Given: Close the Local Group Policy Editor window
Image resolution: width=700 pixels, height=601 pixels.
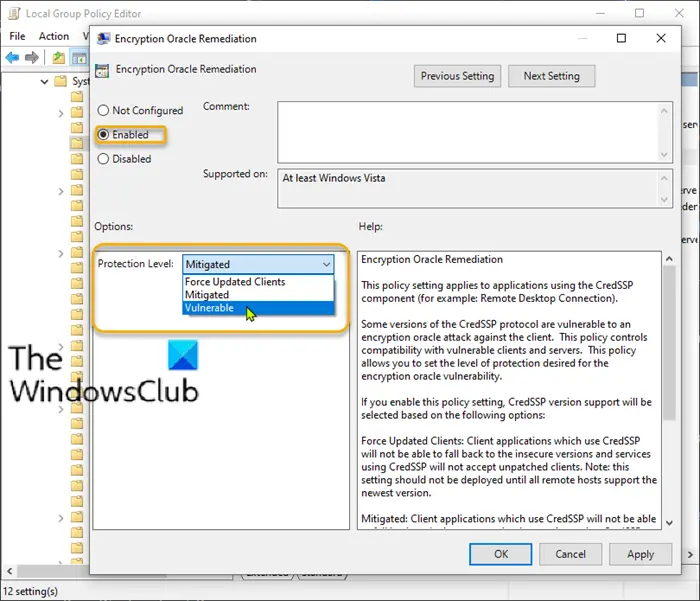Looking at the screenshot, I should (679, 13).
